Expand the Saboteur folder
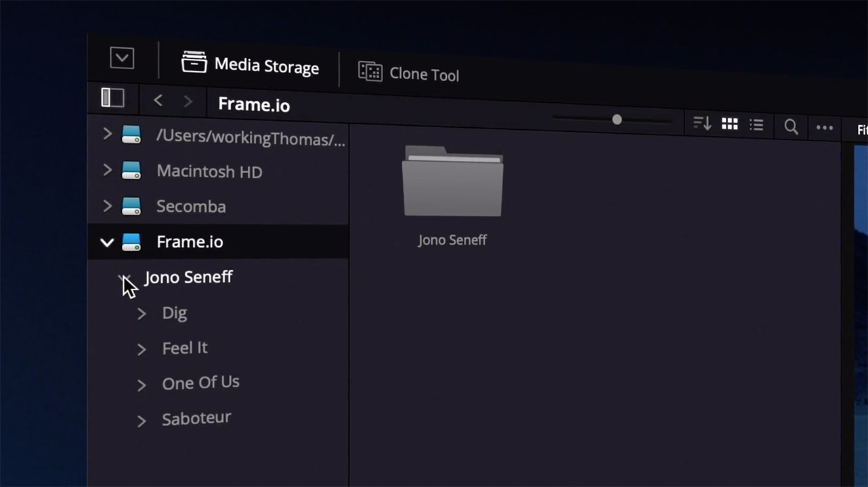This screenshot has height=487, width=868. tap(142, 420)
